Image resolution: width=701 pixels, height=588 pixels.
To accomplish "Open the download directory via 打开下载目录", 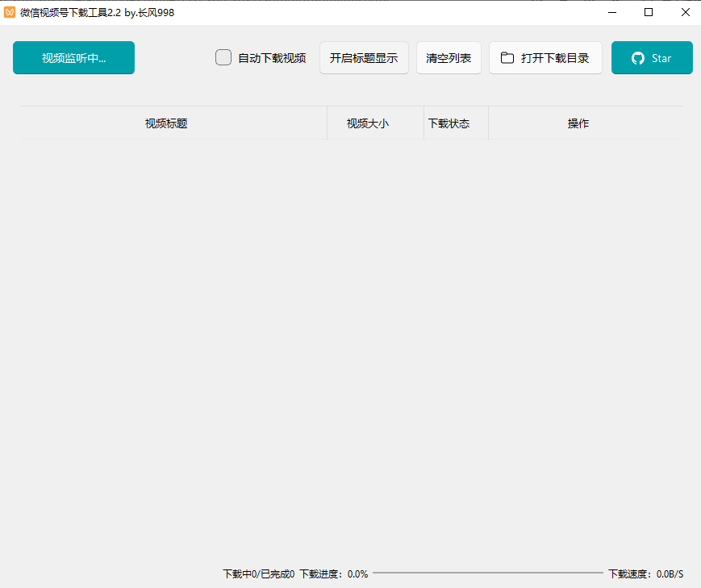I will (x=545, y=57).
